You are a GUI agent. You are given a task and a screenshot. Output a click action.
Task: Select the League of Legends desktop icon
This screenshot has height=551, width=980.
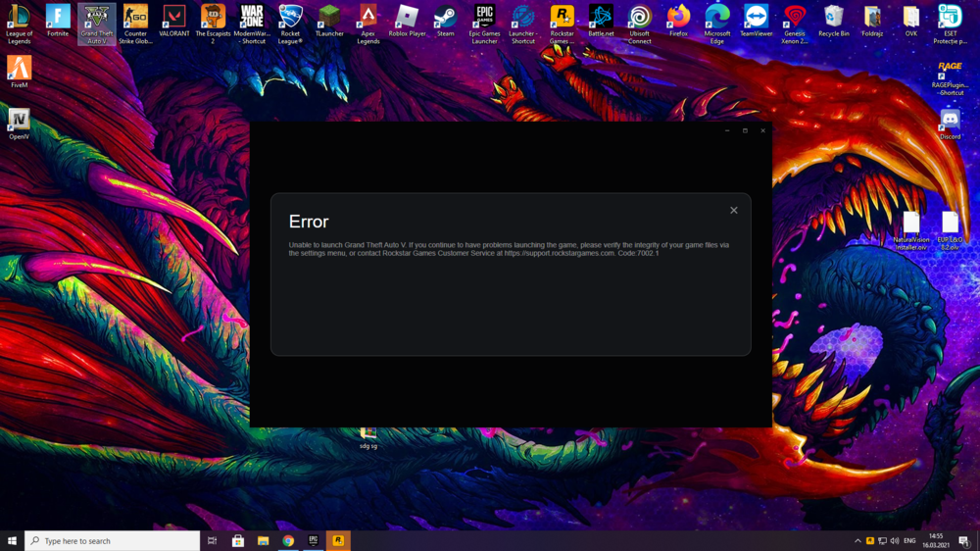tap(19, 24)
